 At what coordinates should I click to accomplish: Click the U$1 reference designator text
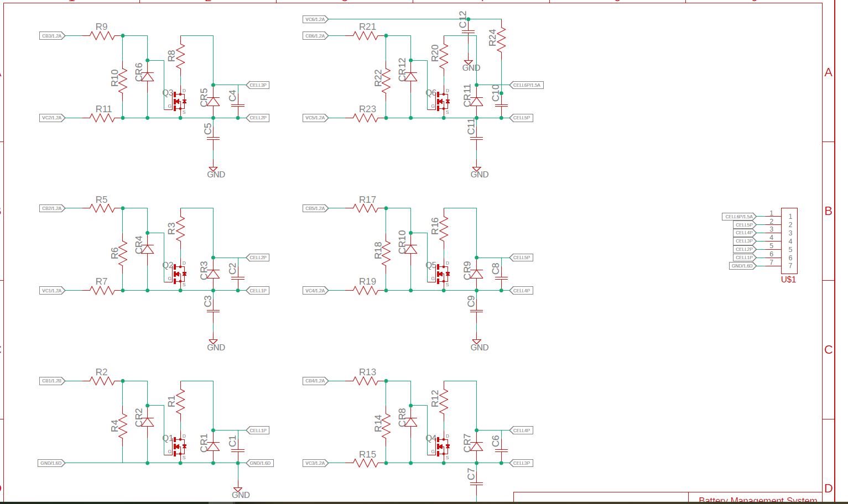point(788,280)
